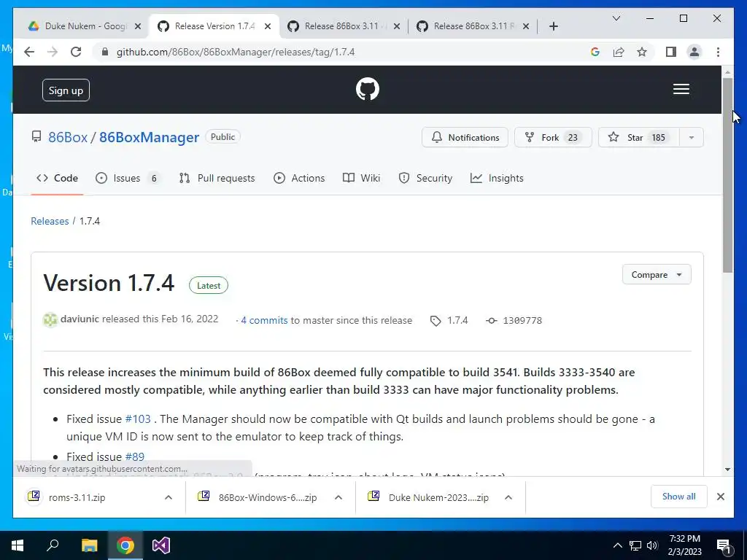Star the 86BoxManager repository

[x=638, y=138]
